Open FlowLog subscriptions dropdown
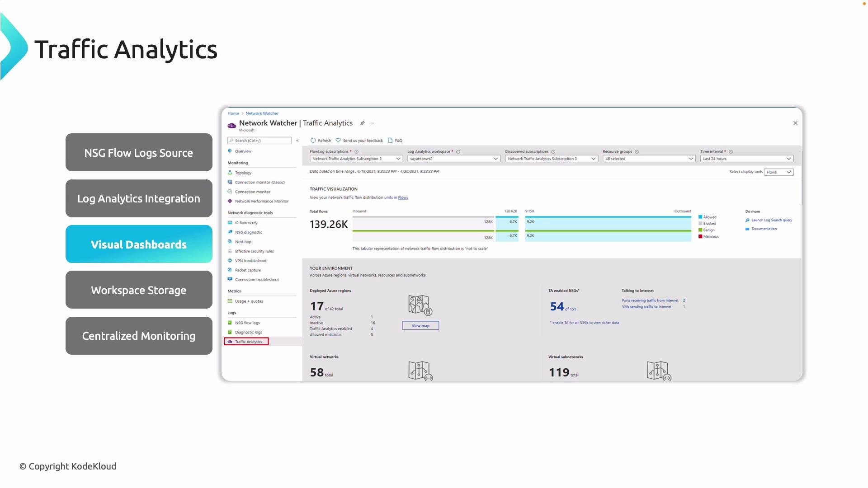Viewport: 868px width, 488px height. (x=356, y=159)
